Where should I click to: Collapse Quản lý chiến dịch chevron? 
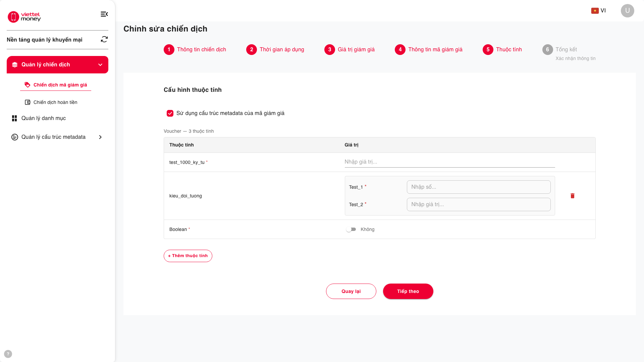click(x=100, y=65)
